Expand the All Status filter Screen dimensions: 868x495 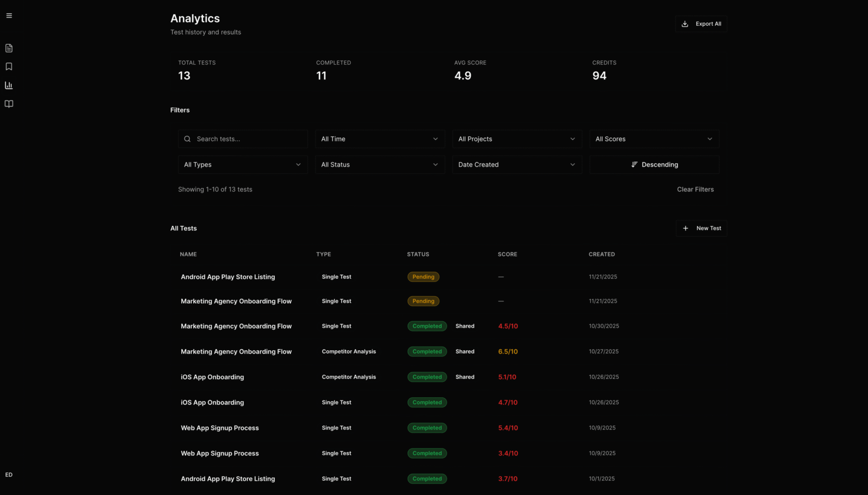[380, 164]
